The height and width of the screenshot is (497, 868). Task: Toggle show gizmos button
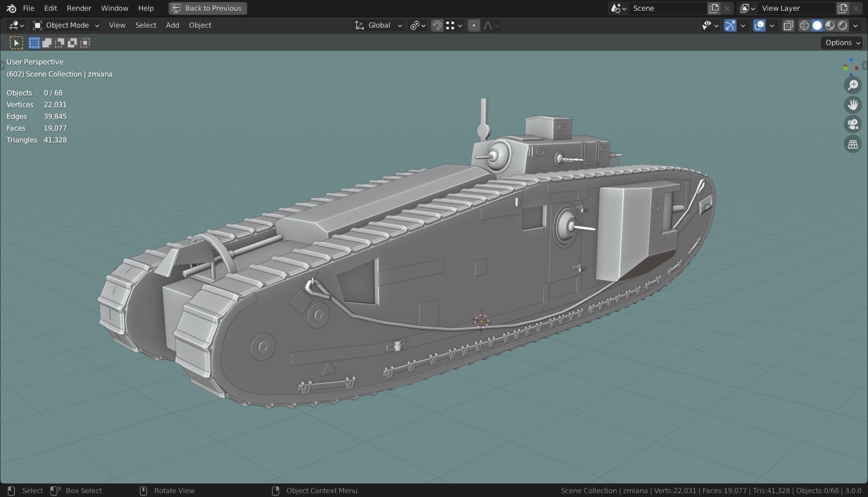click(730, 25)
